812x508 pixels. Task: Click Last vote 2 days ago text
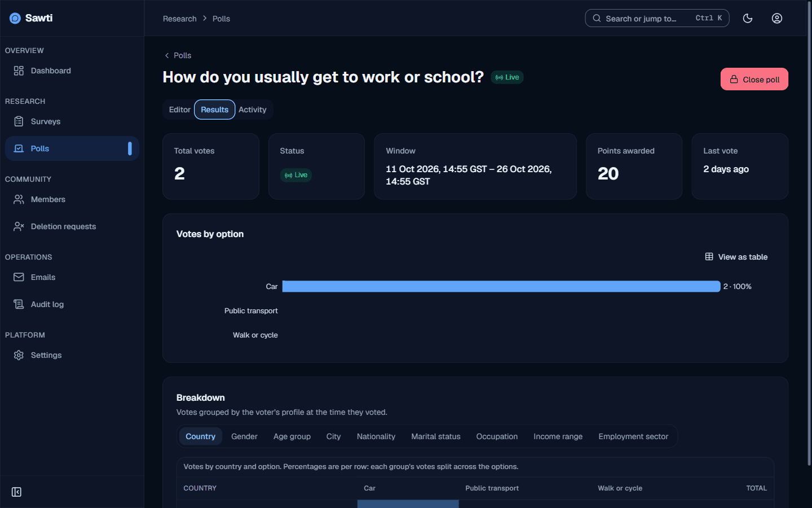726,169
